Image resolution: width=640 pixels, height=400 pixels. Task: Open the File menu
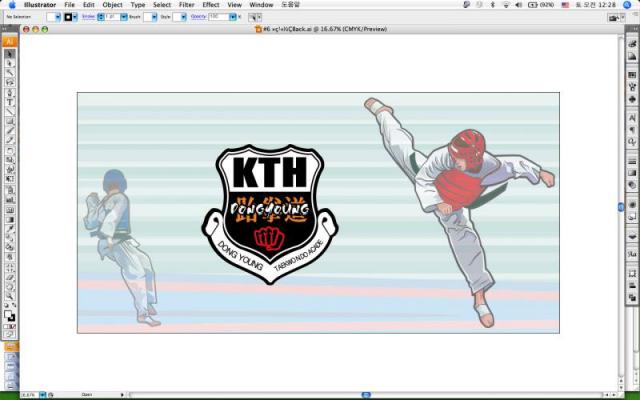click(69, 4)
